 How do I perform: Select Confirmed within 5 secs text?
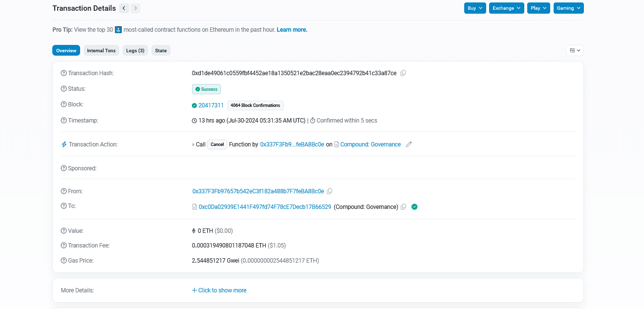[347, 121]
